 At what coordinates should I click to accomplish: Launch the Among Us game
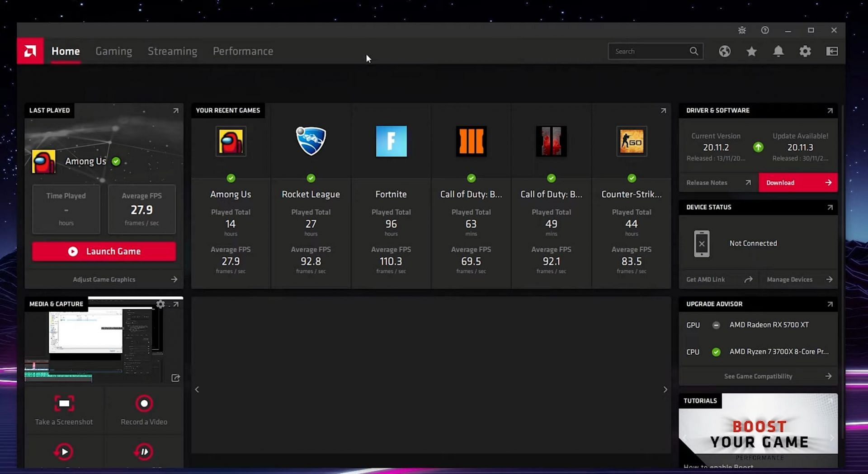point(104,251)
